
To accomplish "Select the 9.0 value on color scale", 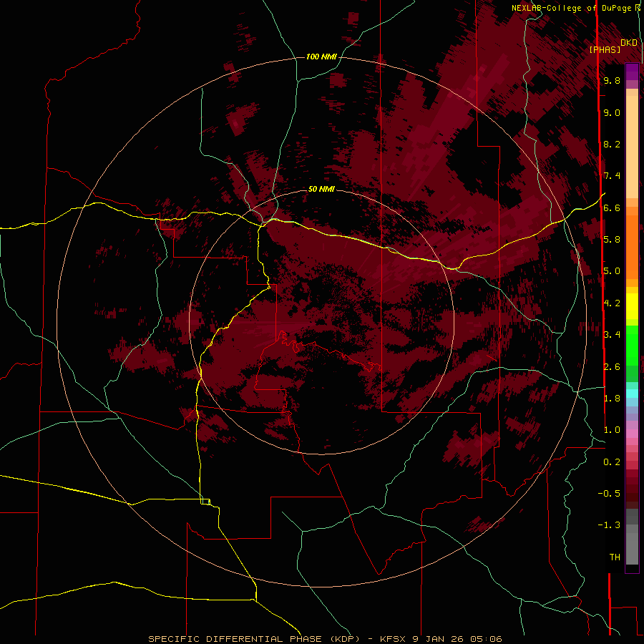I will click(x=612, y=112).
